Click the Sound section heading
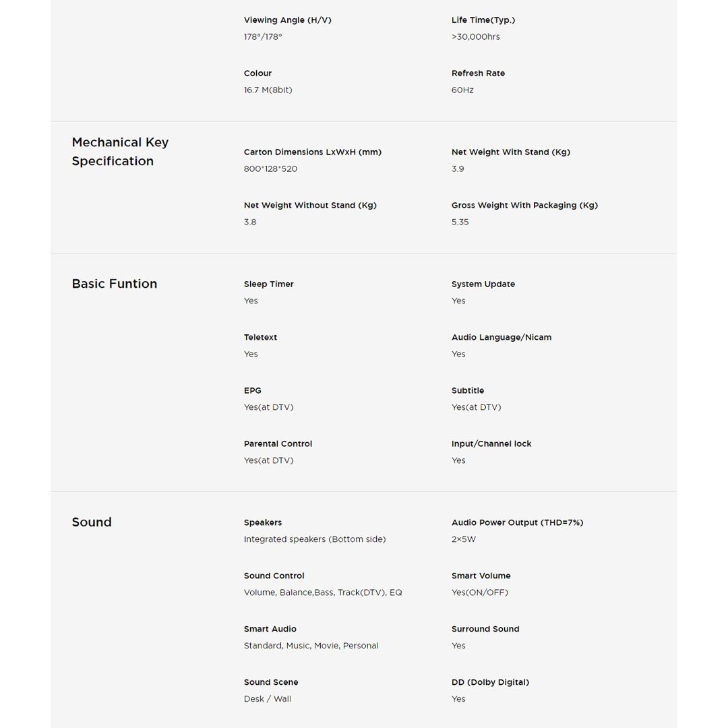This screenshot has width=728, height=728. coord(92,522)
